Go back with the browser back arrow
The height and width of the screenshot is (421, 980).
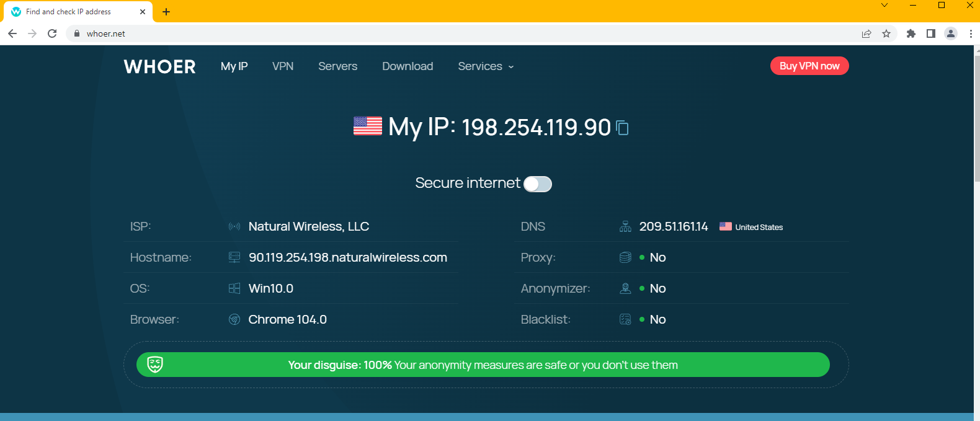pos(12,33)
